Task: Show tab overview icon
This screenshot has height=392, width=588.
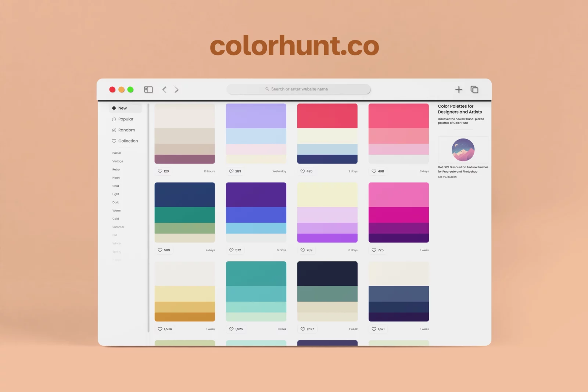Action: click(x=474, y=89)
